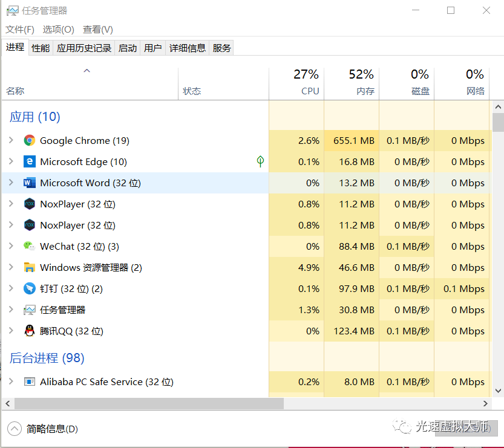The width and height of the screenshot is (504, 448).
Task: Sort by the 名称 column header
Action: (x=90, y=84)
